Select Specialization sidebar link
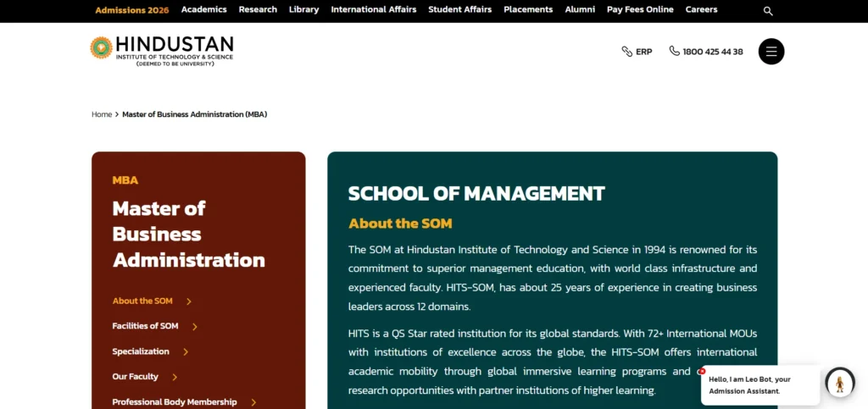868x409 pixels. (x=141, y=351)
